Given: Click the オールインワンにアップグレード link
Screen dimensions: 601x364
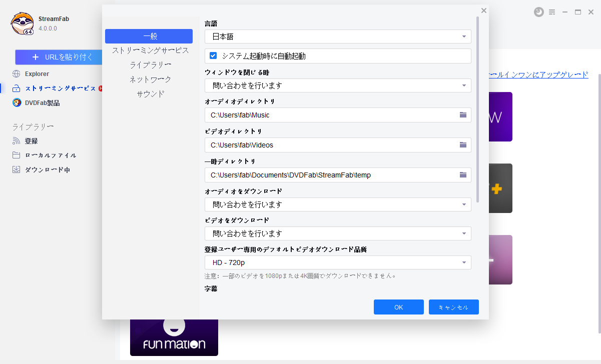Looking at the screenshot, I should coord(538,74).
